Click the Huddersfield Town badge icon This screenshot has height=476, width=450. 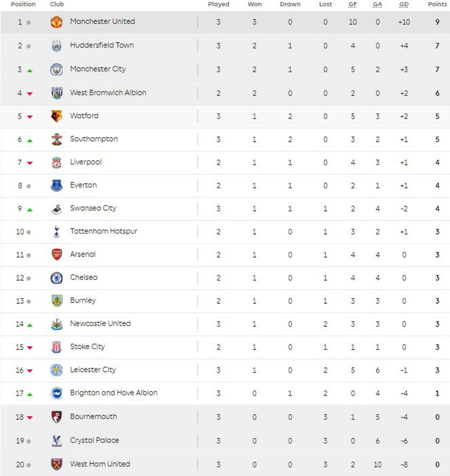[x=56, y=46]
